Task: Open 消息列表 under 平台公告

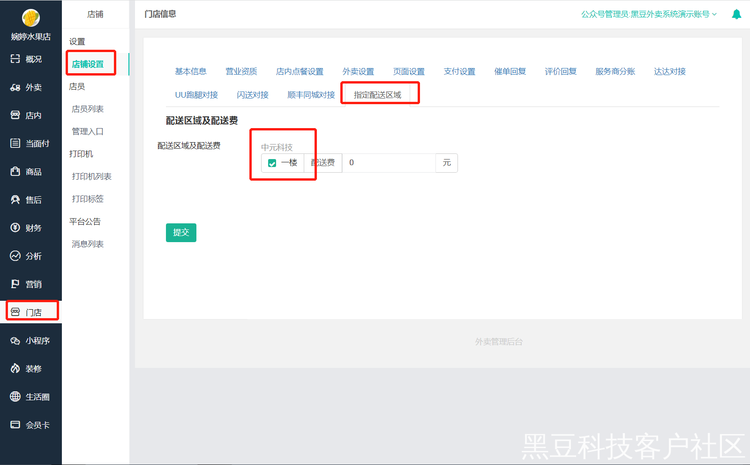Action: 88,244
